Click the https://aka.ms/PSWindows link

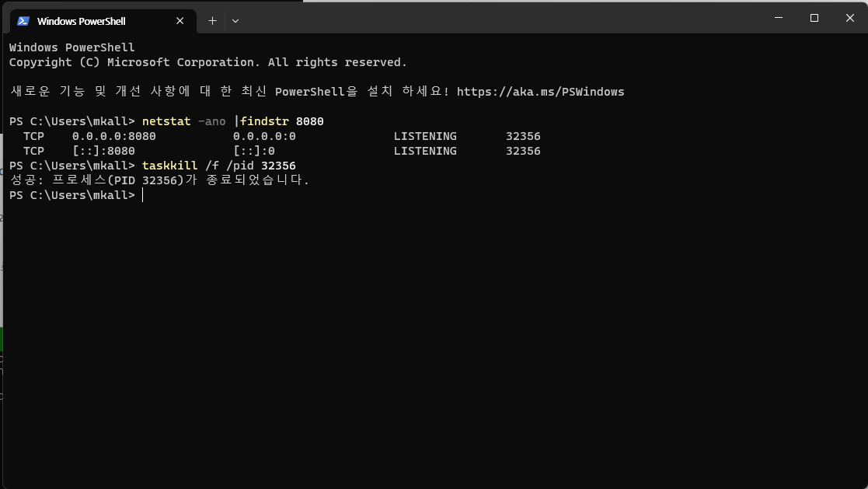540,92
